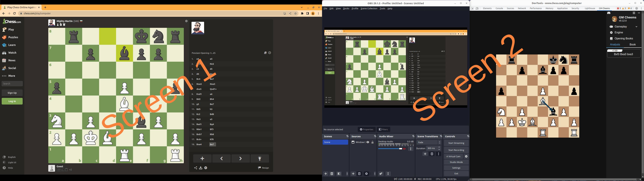Click Start Recording in OBS
Screen dimensions: 644x181
tap(456, 150)
